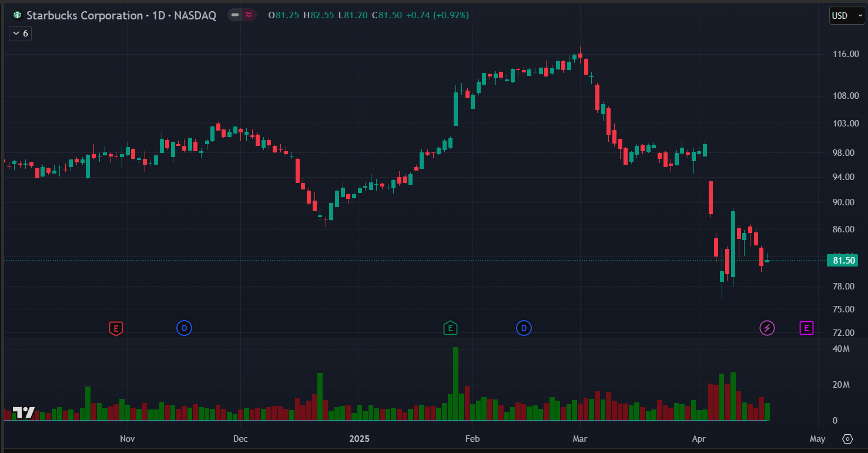
Task: Open chart settings hexagon icon at bottom right
Action: [x=847, y=439]
